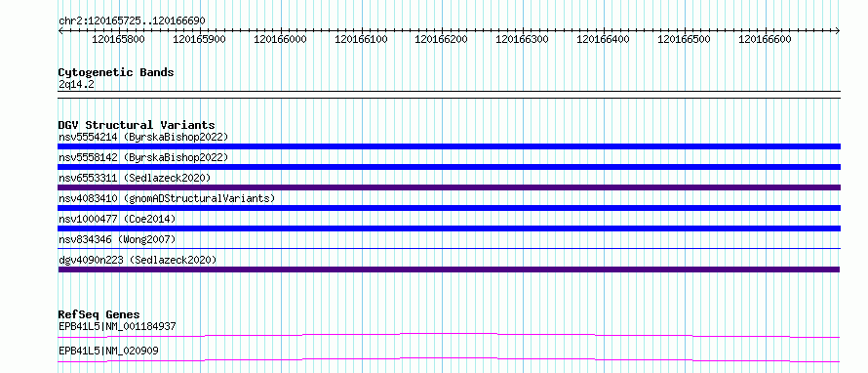
Task: Open variant nsv1000477 (Coe2014) label
Action: click(117, 219)
